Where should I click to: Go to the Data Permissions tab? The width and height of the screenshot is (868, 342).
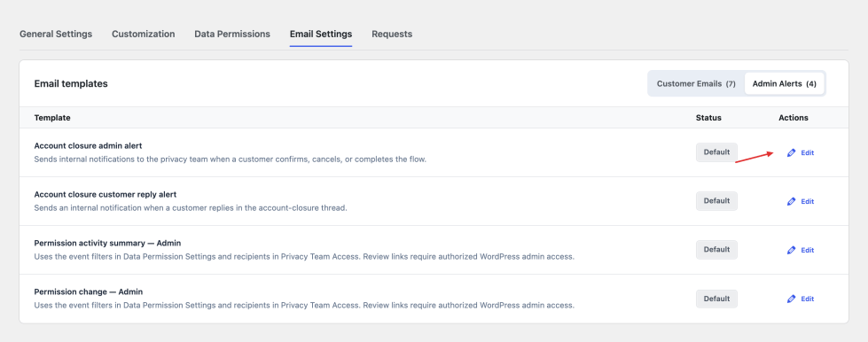coord(232,34)
